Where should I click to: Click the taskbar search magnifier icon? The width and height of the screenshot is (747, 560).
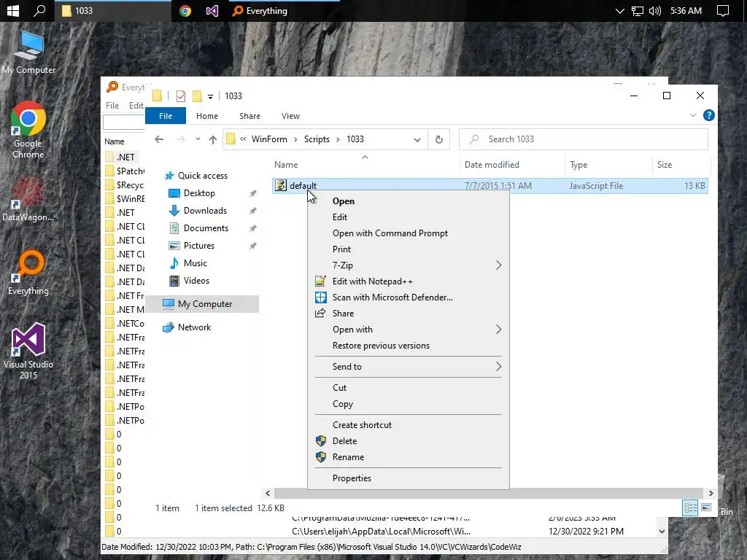pyautogui.click(x=39, y=10)
